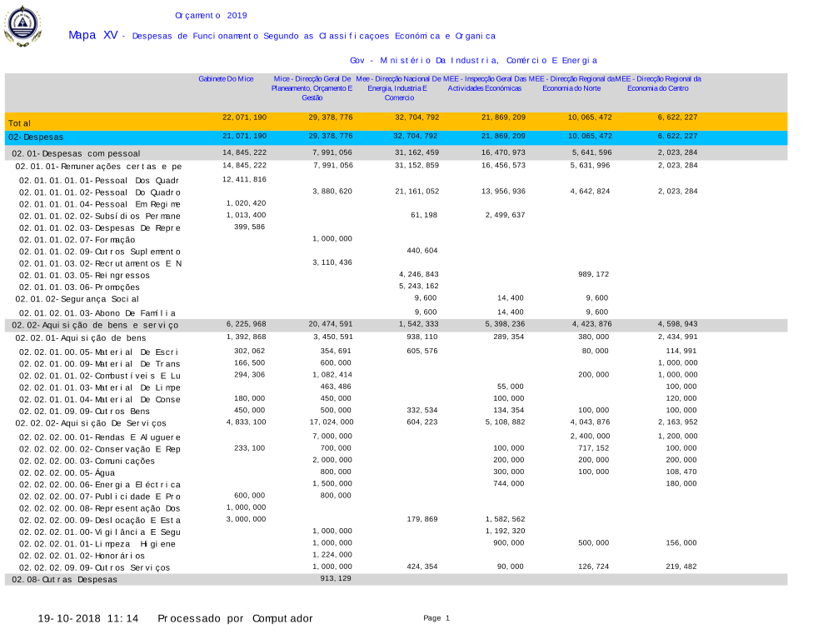Click the Processado por Computador footer text
The image size is (833, 644).
(235, 618)
